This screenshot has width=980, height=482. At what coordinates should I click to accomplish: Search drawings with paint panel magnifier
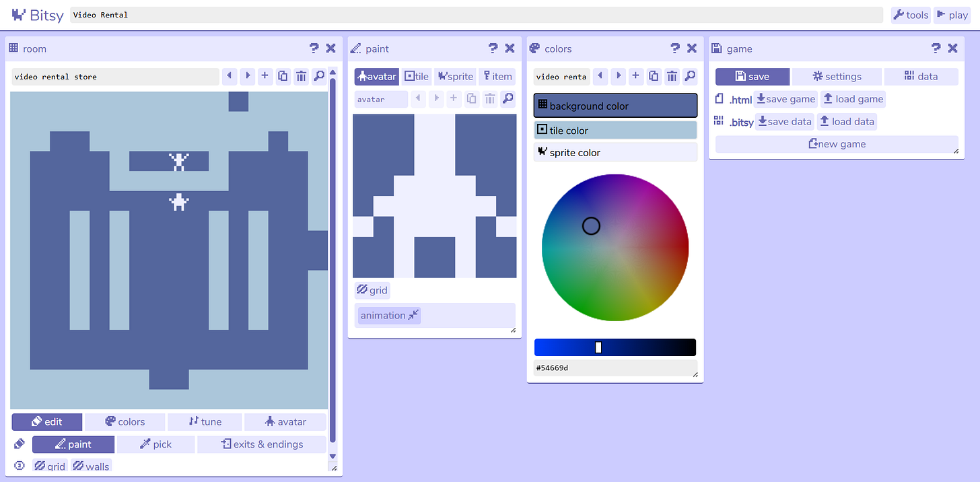pyautogui.click(x=508, y=99)
